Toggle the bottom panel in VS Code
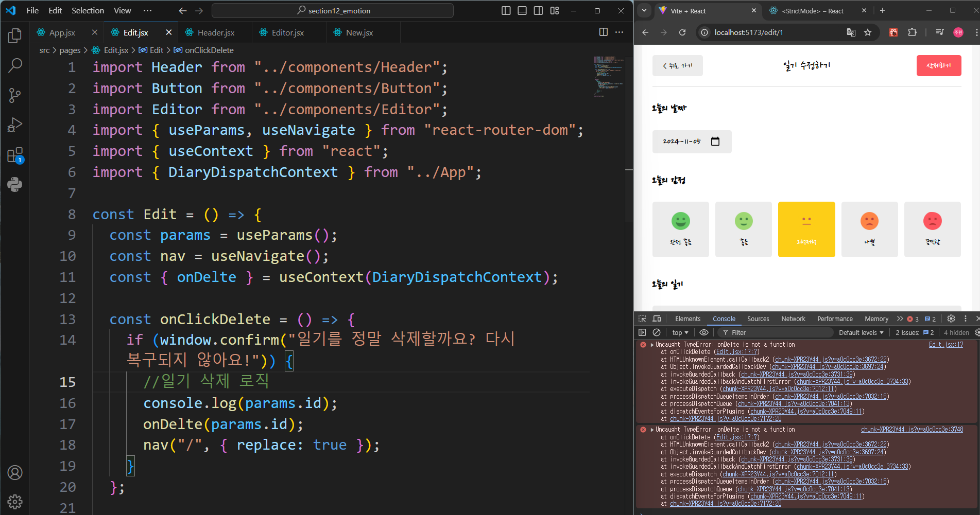Image resolution: width=980 pixels, height=515 pixels. point(522,10)
